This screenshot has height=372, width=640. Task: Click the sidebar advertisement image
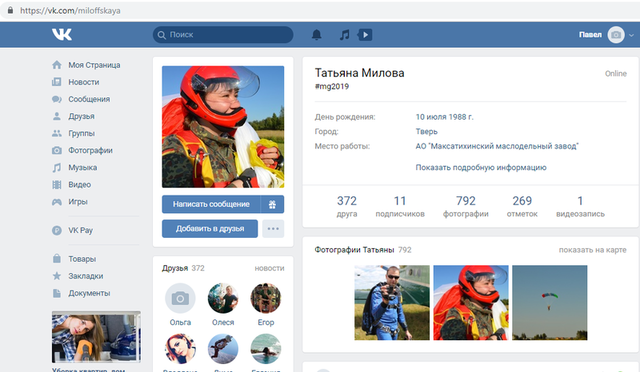coord(96,337)
